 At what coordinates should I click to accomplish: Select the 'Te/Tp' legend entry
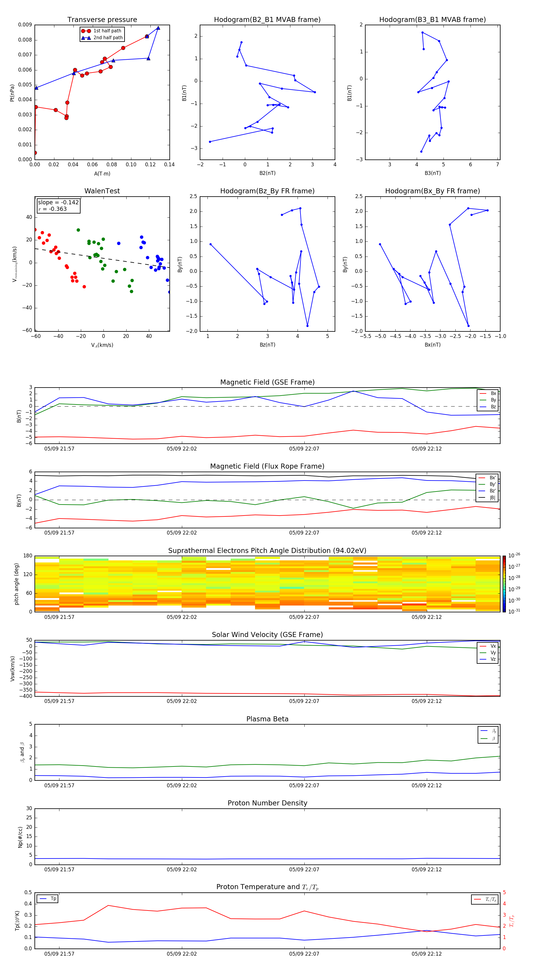point(485,899)
